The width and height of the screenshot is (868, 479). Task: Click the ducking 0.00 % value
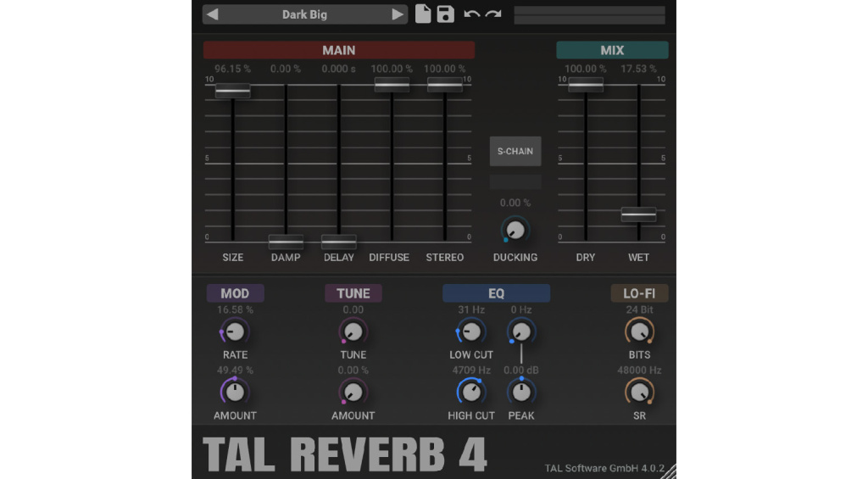(515, 203)
